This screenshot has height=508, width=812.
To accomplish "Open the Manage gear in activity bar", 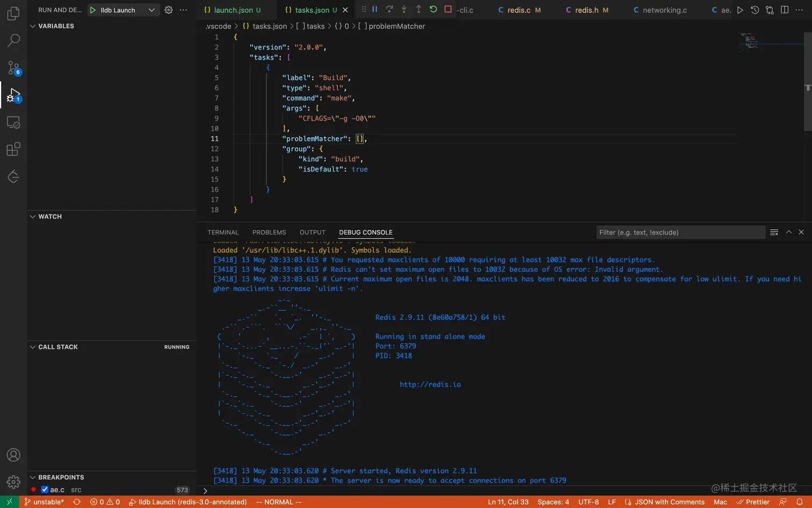I will tap(13, 482).
